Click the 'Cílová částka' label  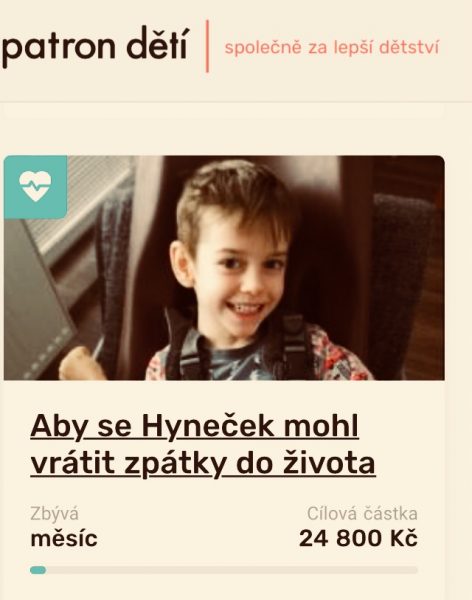pyautogui.click(x=362, y=514)
